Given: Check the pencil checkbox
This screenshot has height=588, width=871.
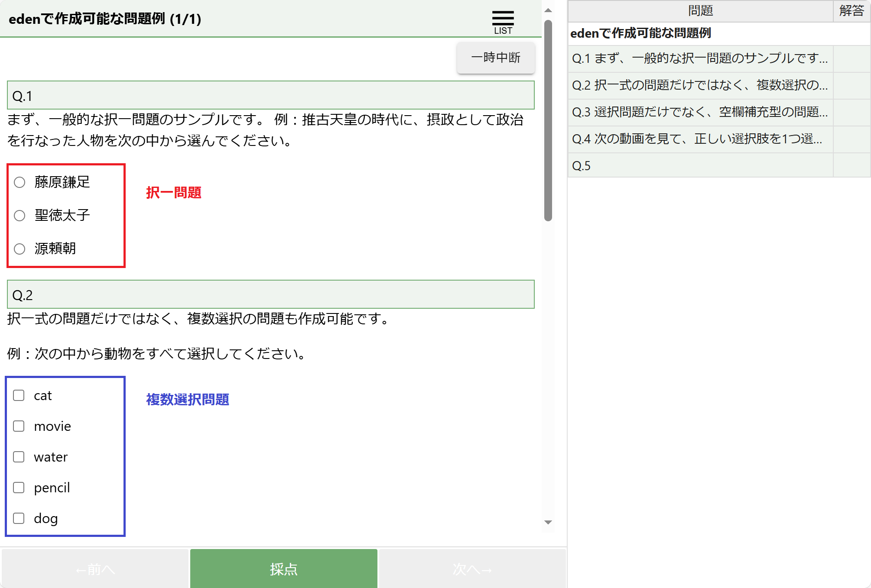Looking at the screenshot, I should point(19,488).
